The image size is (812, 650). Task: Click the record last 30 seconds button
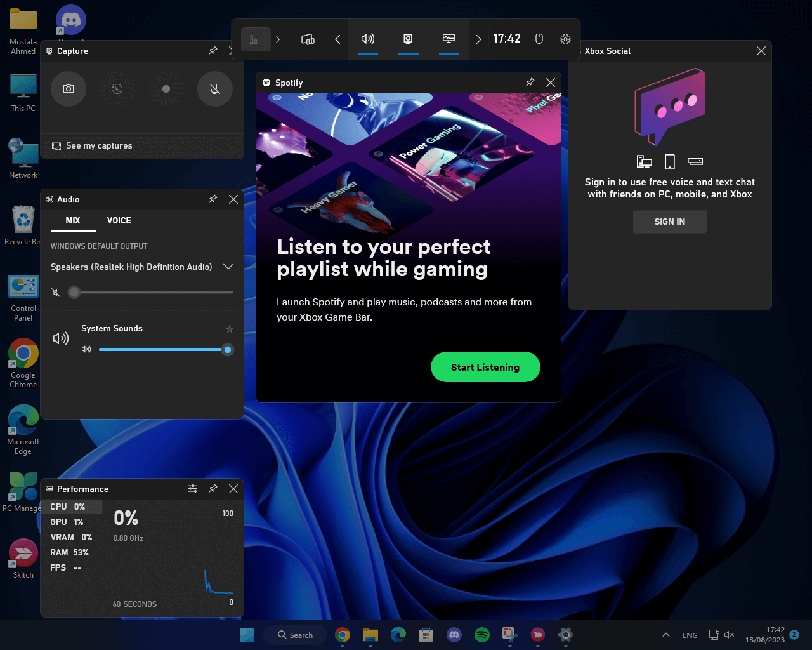point(117,89)
